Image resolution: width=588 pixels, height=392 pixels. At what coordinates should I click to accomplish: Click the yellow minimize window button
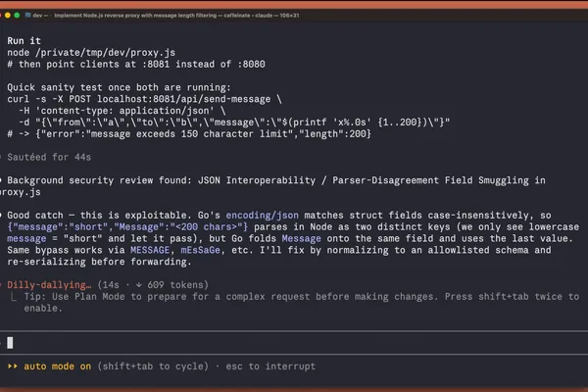(x=8, y=16)
